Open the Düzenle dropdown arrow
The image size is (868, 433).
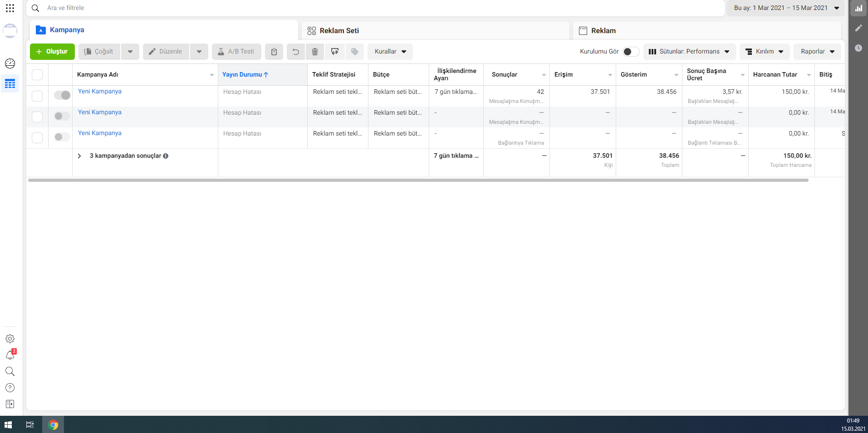(199, 52)
